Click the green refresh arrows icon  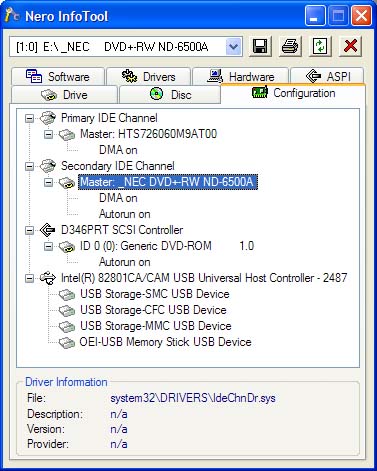tap(320, 46)
